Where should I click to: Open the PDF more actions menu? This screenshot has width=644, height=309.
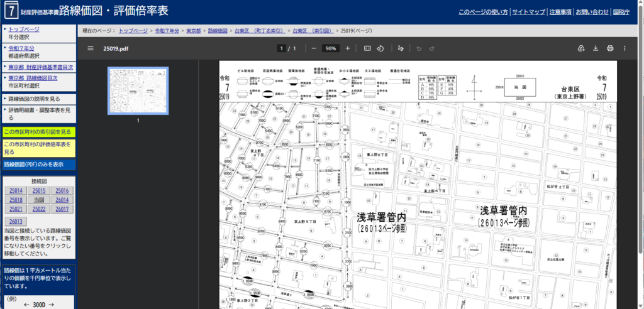pyautogui.click(x=625, y=48)
